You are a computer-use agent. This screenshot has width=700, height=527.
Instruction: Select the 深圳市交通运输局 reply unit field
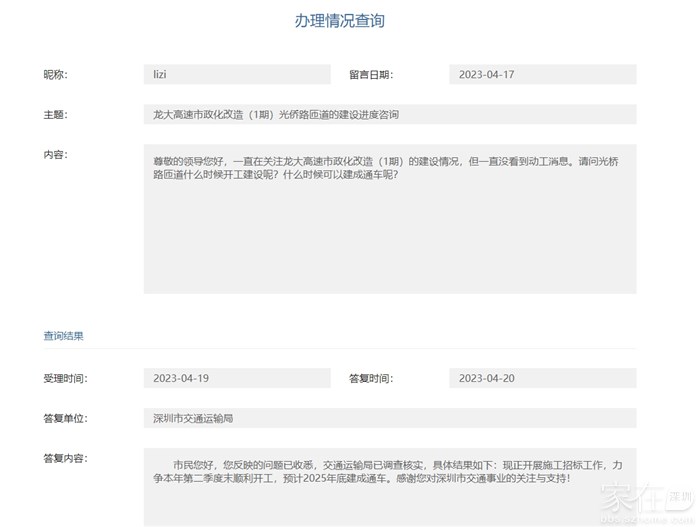[x=389, y=418]
